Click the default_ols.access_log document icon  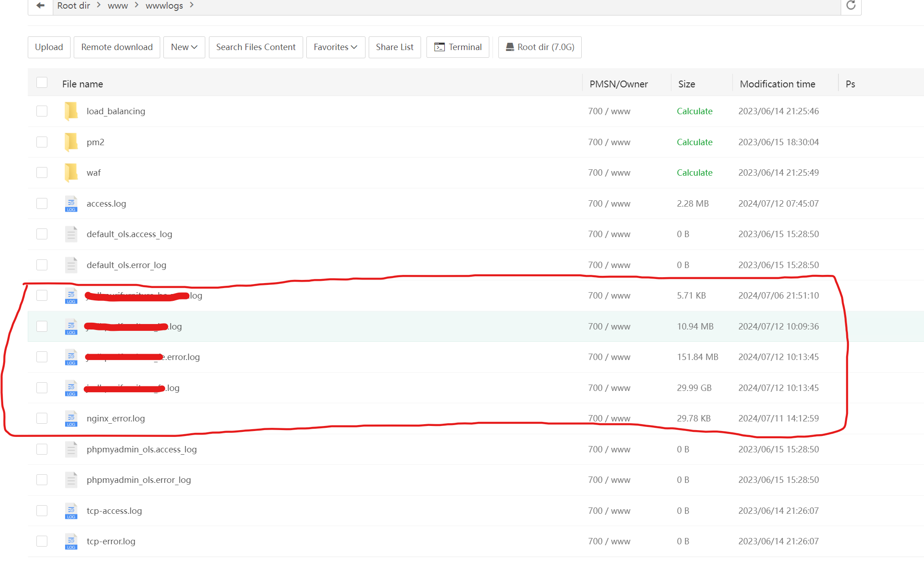pos(71,234)
